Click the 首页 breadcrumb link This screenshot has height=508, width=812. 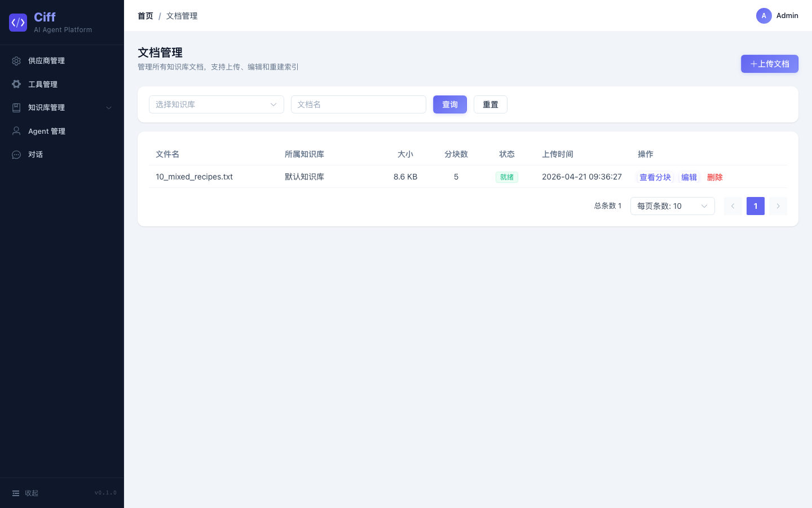click(x=145, y=16)
